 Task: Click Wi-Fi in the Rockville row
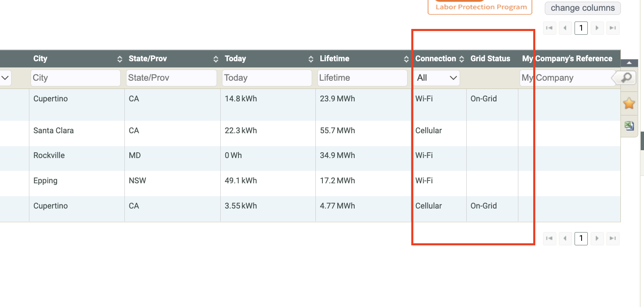click(x=424, y=155)
